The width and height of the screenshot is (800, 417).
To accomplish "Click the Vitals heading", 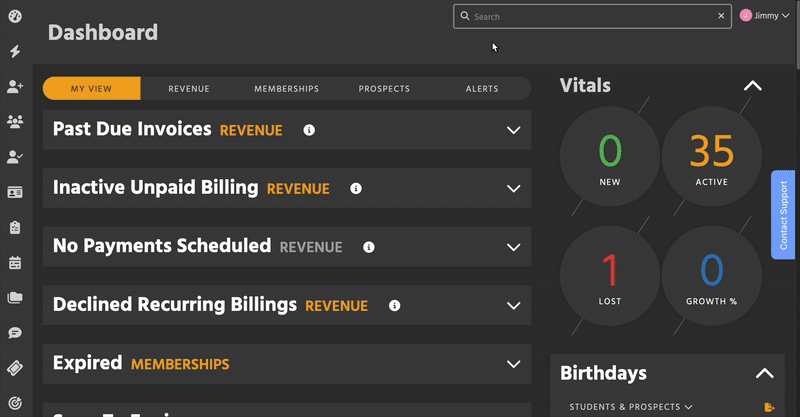I will 585,86.
